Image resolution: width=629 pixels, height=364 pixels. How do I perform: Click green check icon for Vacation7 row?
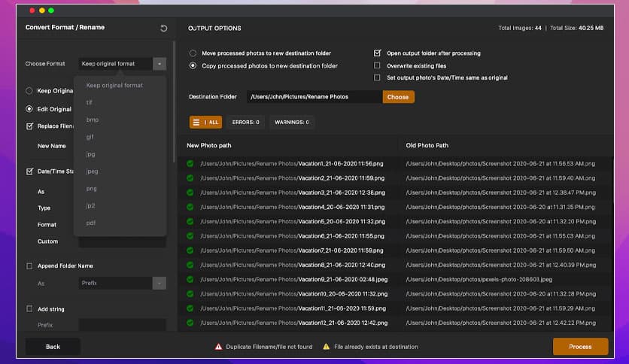pyautogui.click(x=190, y=250)
